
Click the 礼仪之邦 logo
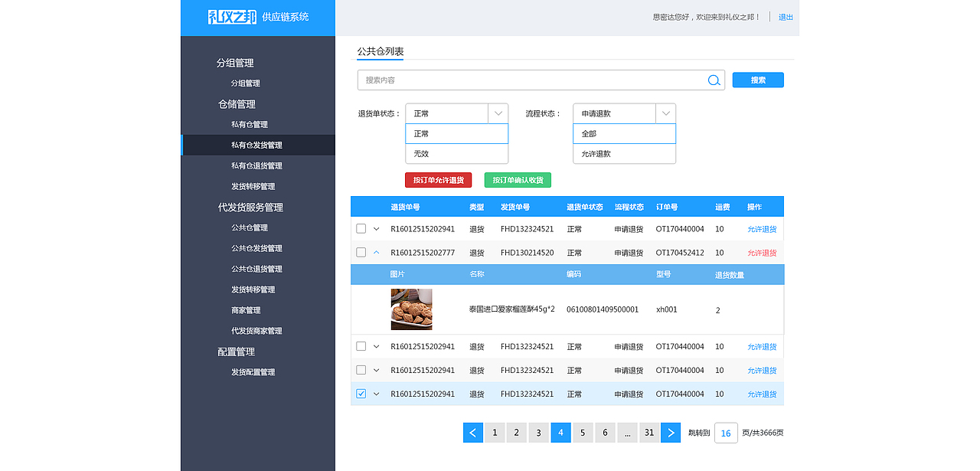232,17
